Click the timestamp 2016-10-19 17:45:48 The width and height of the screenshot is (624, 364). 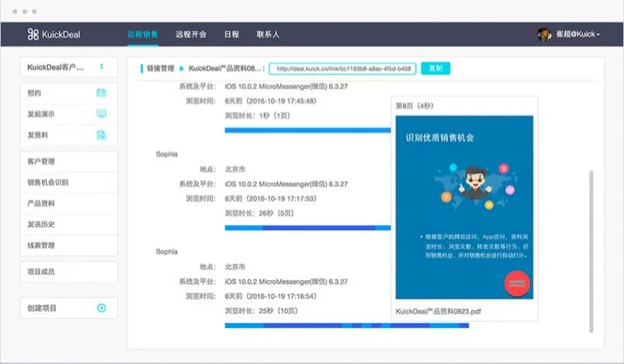[281, 101]
